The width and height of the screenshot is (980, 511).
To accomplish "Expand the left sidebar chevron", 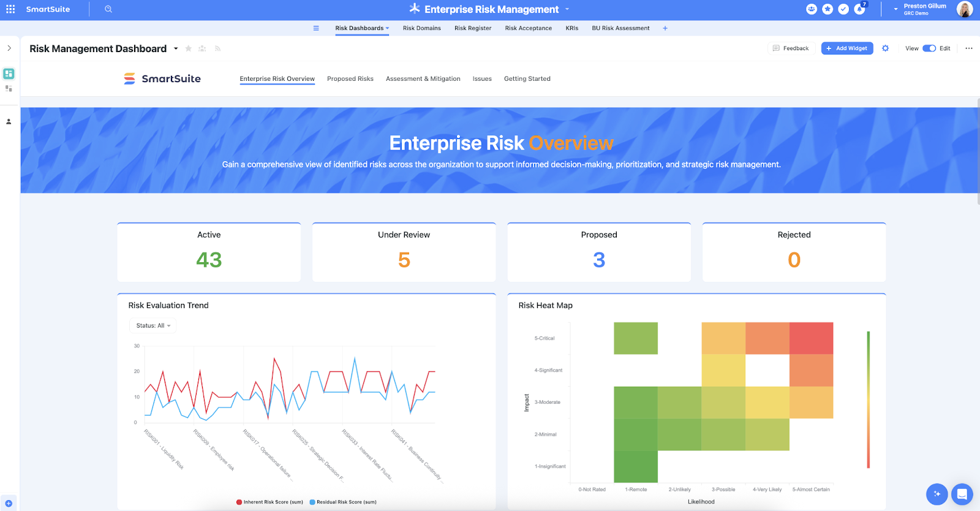I will (x=9, y=48).
